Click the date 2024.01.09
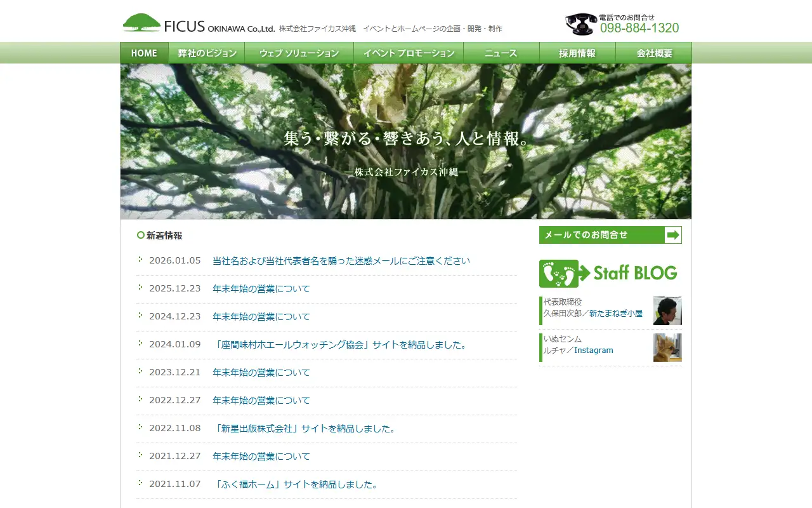The height and width of the screenshot is (508, 812). click(x=174, y=345)
